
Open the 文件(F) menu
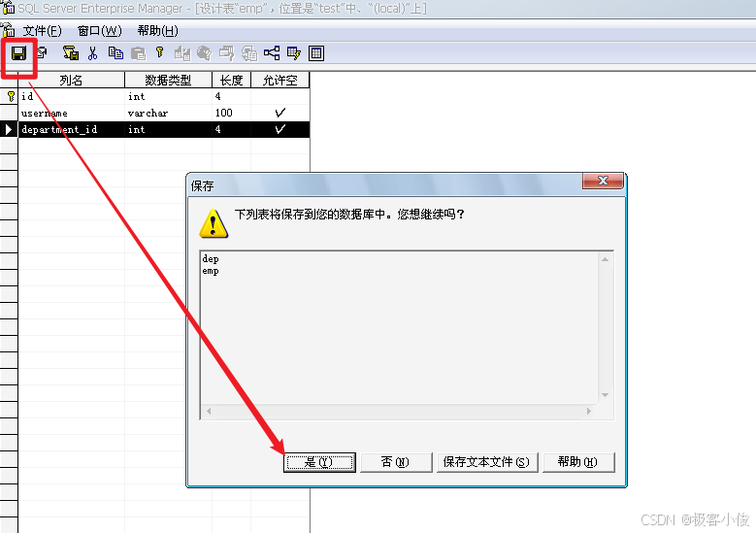tap(43, 31)
